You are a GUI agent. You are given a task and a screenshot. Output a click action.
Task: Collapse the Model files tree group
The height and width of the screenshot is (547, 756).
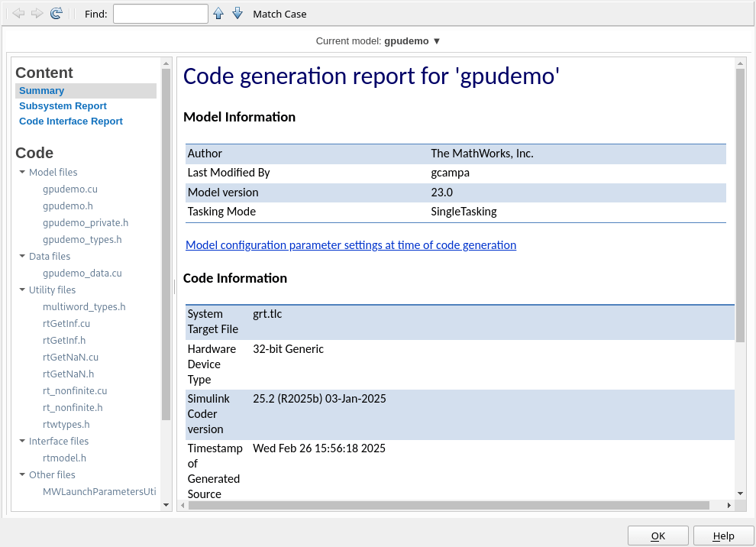coord(23,173)
